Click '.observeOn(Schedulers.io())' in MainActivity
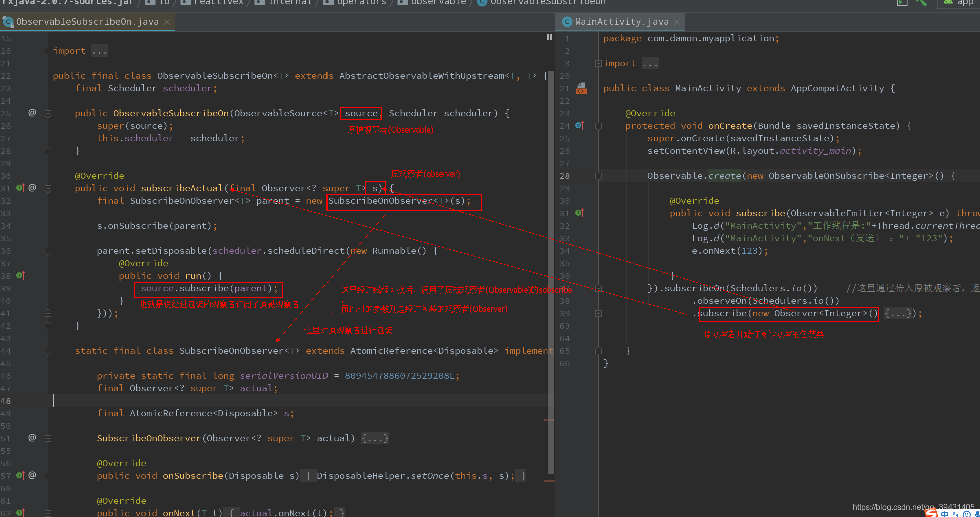Image resolution: width=980 pixels, height=517 pixels. click(766, 301)
